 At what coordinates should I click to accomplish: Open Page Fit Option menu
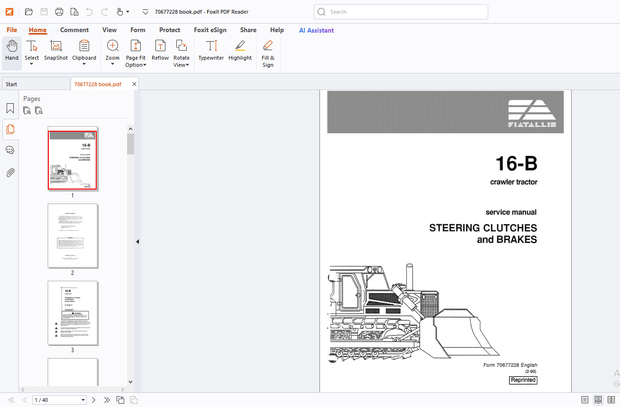[136, 53]
